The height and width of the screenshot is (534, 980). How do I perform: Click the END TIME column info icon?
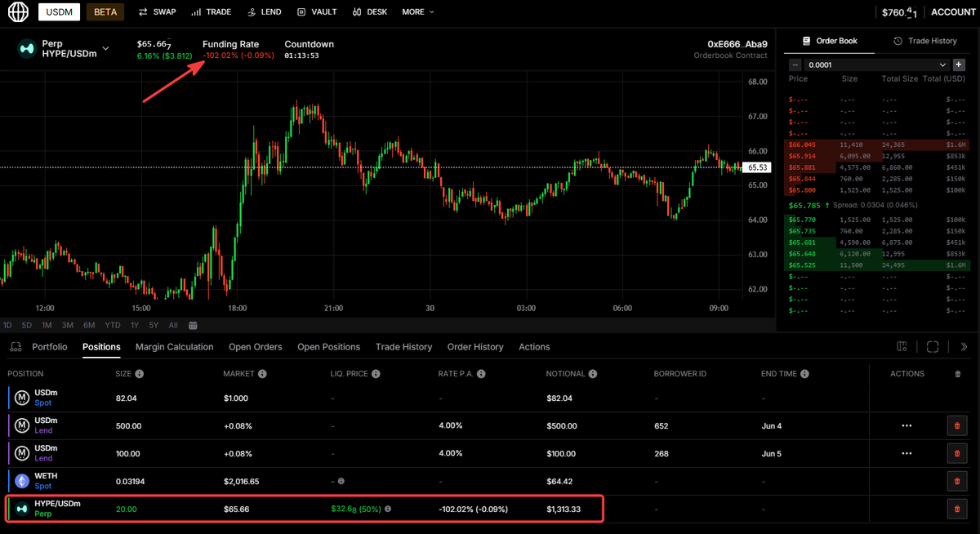(804, 374)
